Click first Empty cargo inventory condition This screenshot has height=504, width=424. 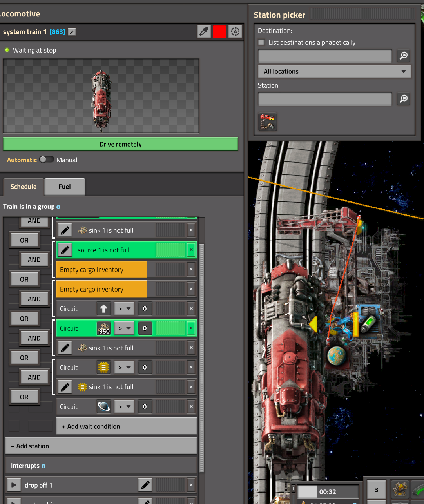click(x=102, y=270)
